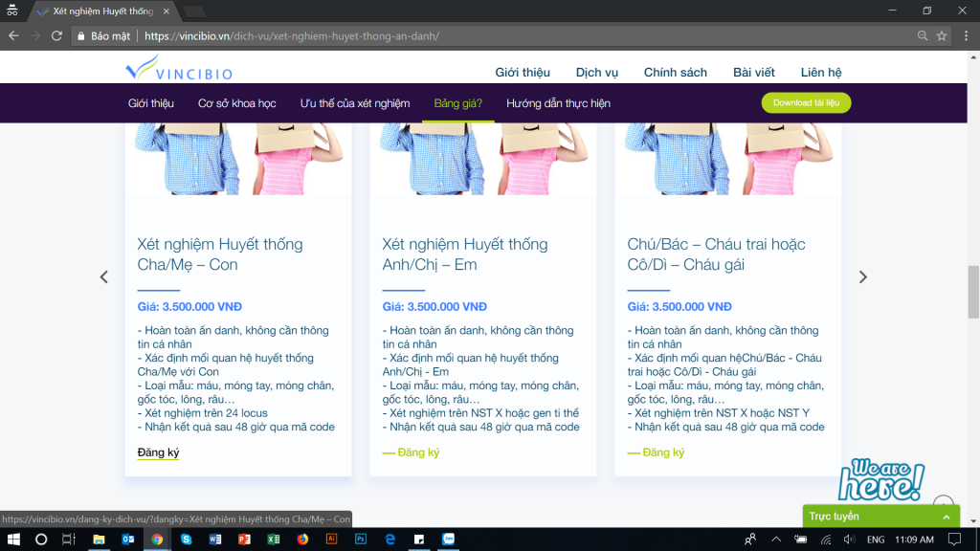The image size is (980, 551).
Task: Open the Cortana search circle in the taskbar
Action: 41,540
